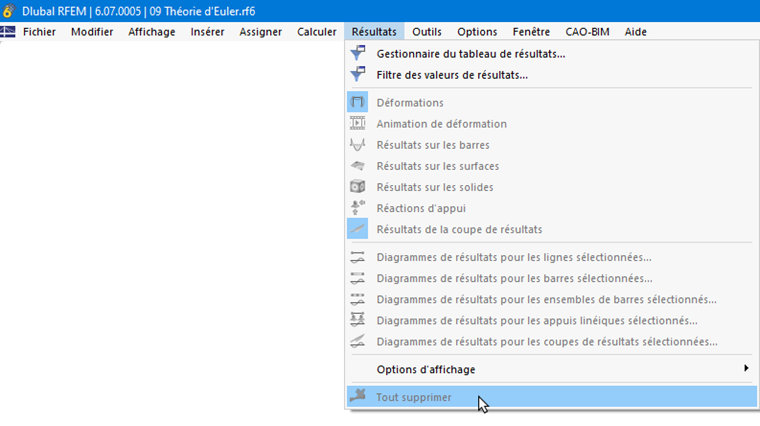760x426 pixels.
Task: Open the Modifier menu
Action: (92, 32)
